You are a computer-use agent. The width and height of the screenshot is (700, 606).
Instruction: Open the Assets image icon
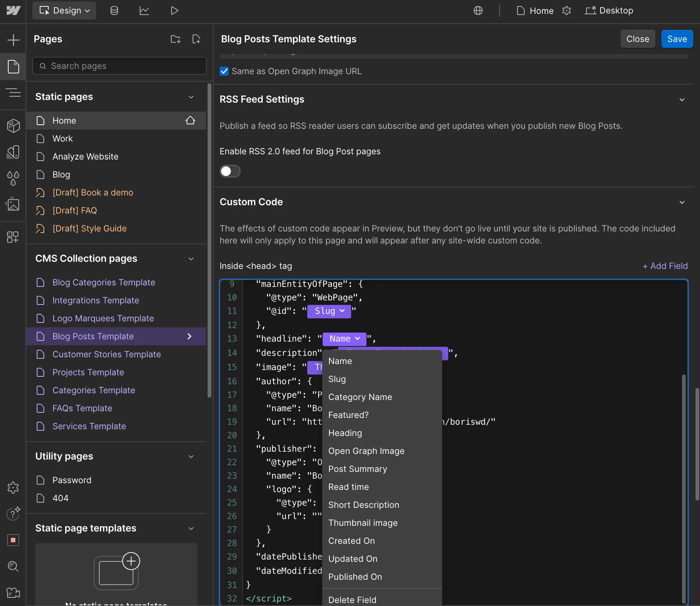pyautogui.click(x=13, y=204)
